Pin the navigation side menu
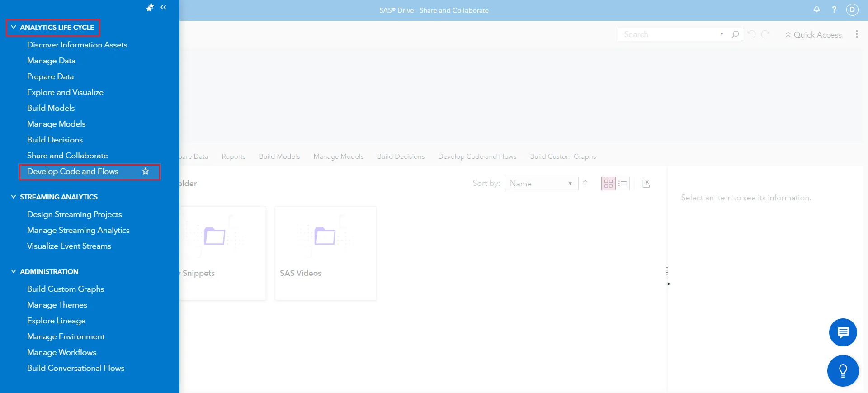868x393 pixels. [x=150, y=7]
